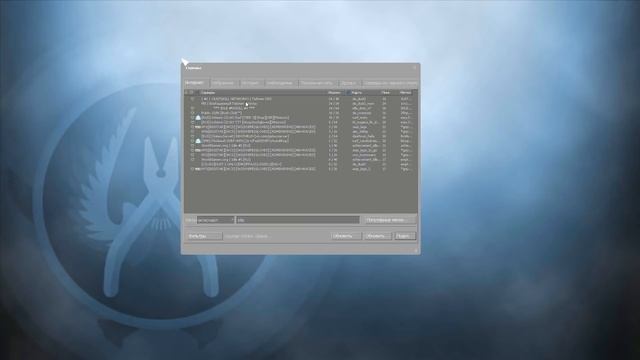Switch to the Интернет servers tab
This screenshot has height=360, width=640.
[196, 83]
